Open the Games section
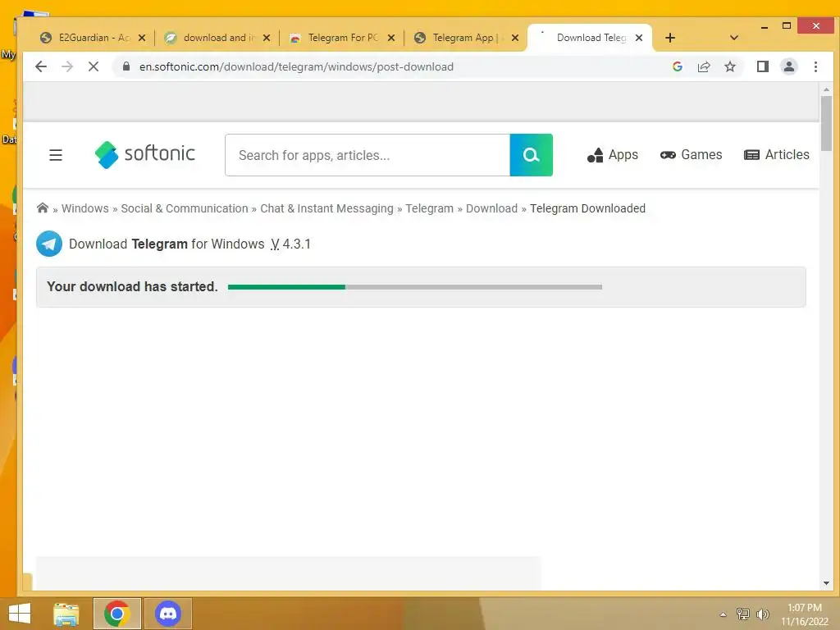Screen dimensions: 840x630 [x=691, y=155]
